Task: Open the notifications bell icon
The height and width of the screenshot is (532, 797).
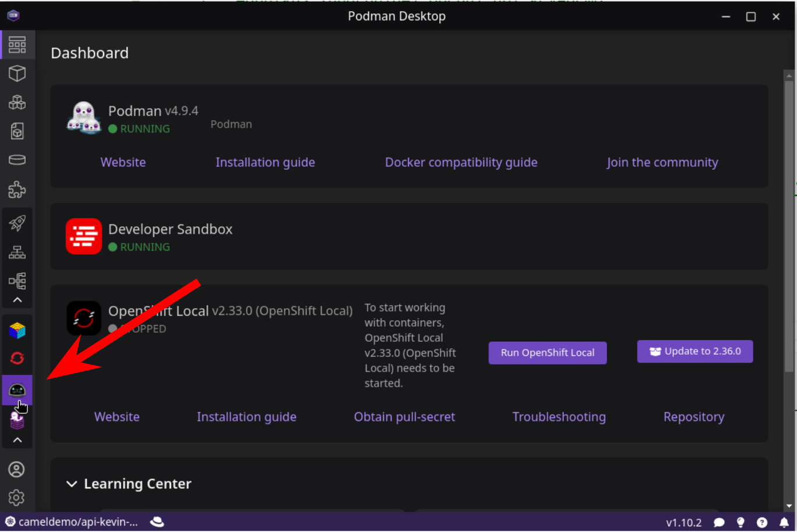Action: point(784,523)
